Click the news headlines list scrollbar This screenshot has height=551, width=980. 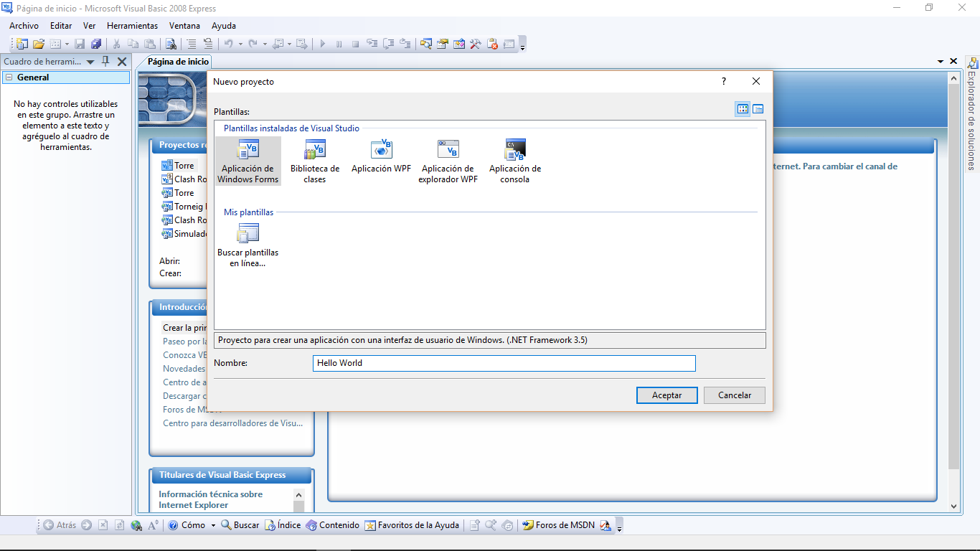tap(299, 500)
